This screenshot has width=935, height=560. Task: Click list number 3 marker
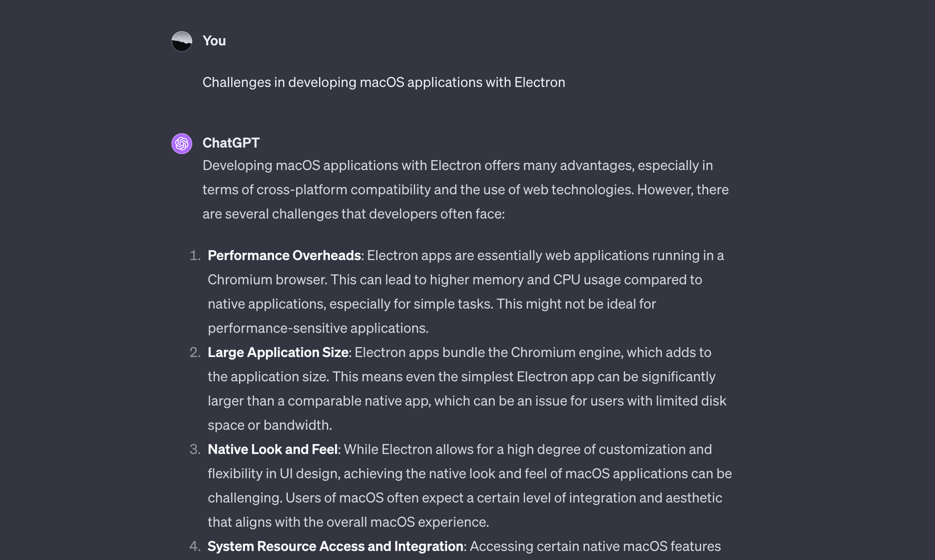195,449
